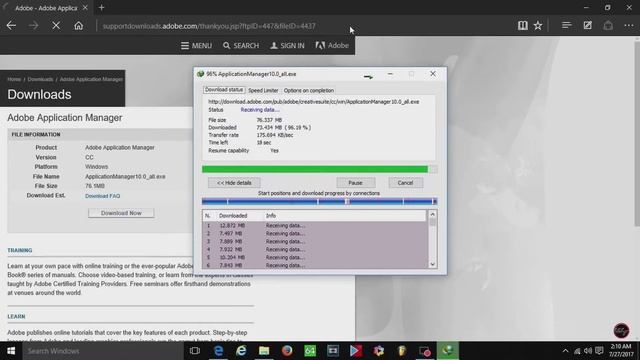640x360 pixels.
Task: Click SIGN IN on the Adobe header
Action: [x=287, y=46]
